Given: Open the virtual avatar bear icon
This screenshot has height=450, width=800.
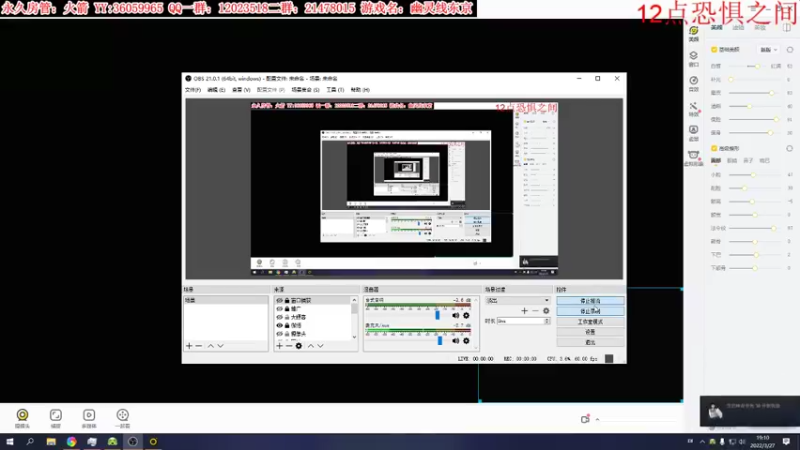Looking at the screenshot, I should pyautogui.click(x=693, y=158).
